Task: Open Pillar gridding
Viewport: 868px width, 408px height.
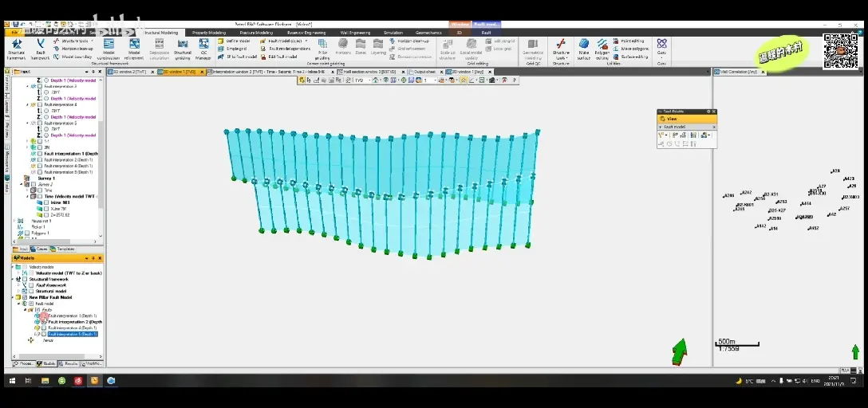Action: click(x=322, y=49)
